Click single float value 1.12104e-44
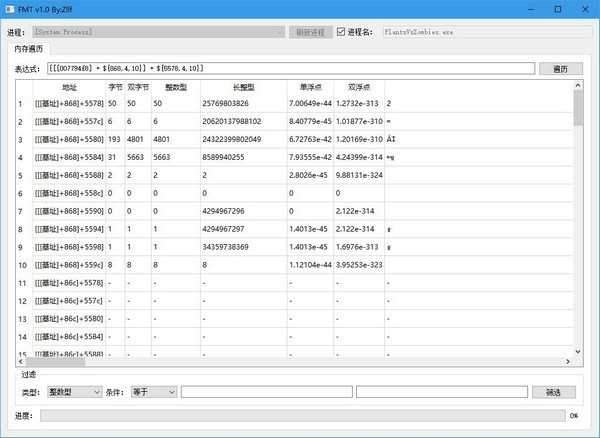This screenshot has height=438, width=600. point(310,265)
